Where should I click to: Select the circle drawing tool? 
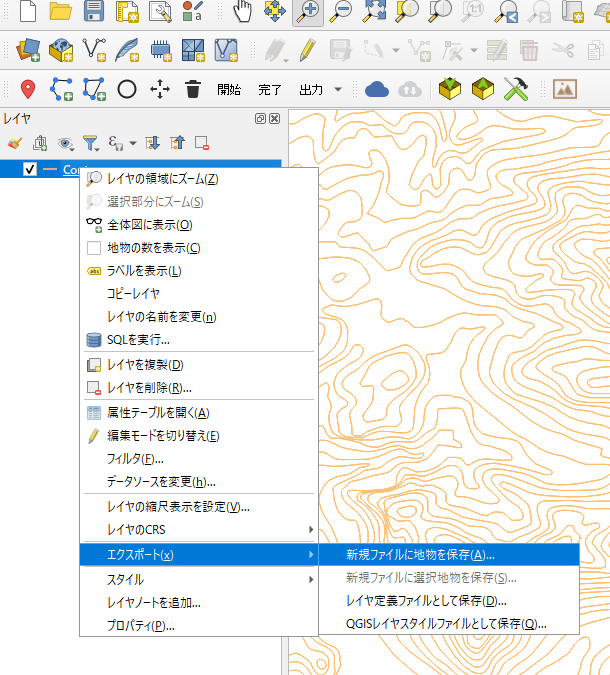127,89
